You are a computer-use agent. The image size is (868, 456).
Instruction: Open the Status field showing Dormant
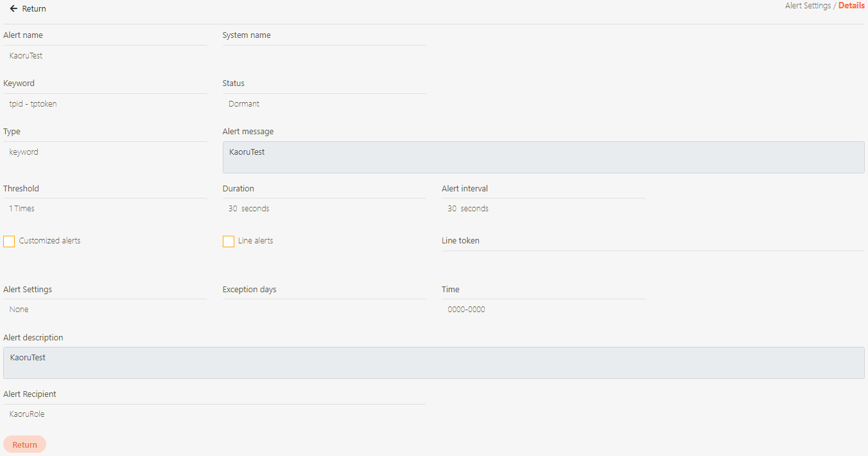point(324,104)
